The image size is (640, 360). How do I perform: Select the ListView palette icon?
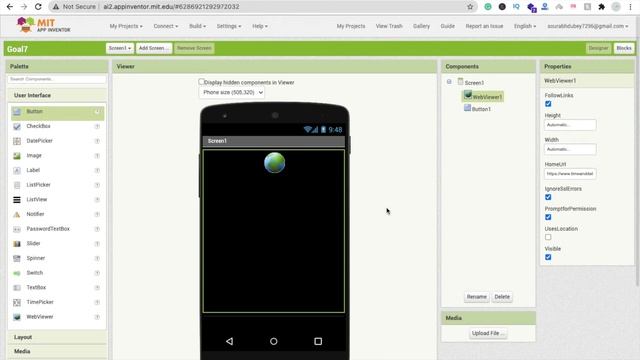(x=17, y=200)
